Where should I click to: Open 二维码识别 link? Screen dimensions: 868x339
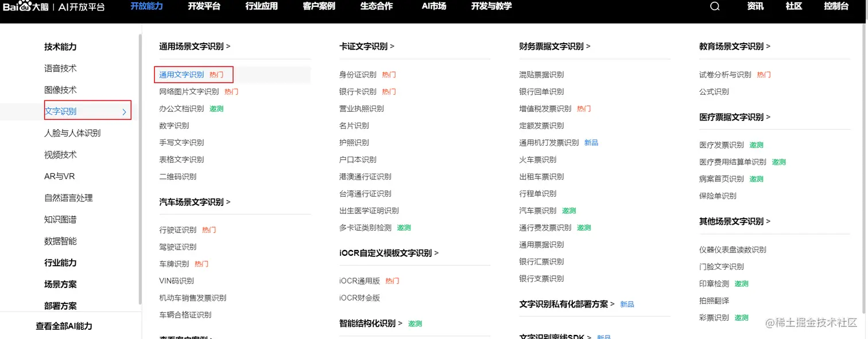click(x=177, y=177)
